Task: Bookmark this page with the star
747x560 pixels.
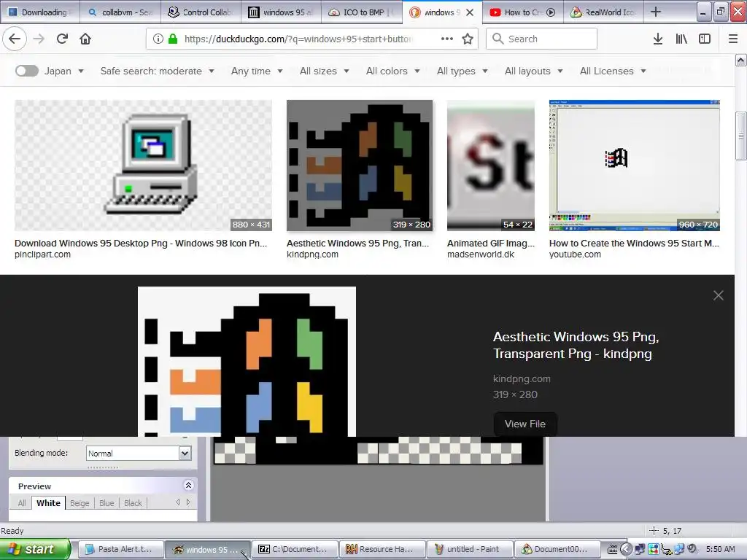Action: tap(468, 39)
